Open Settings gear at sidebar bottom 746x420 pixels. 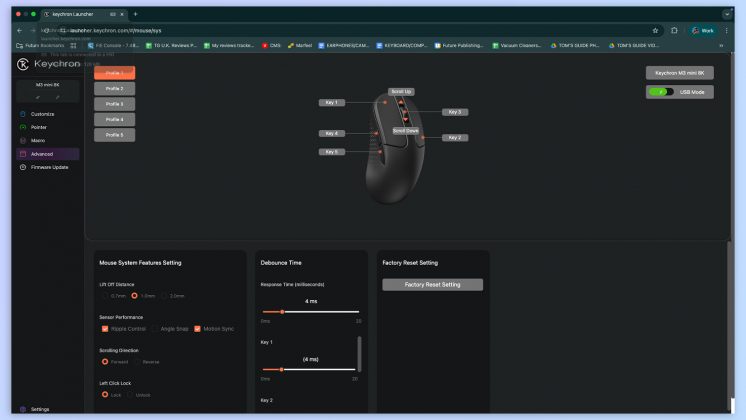(22, 409)
